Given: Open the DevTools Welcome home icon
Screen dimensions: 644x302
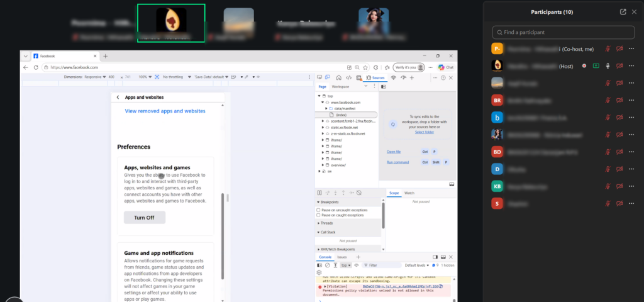Looking at the screenshot, I should pyautogui.click(x=338, y=77).
